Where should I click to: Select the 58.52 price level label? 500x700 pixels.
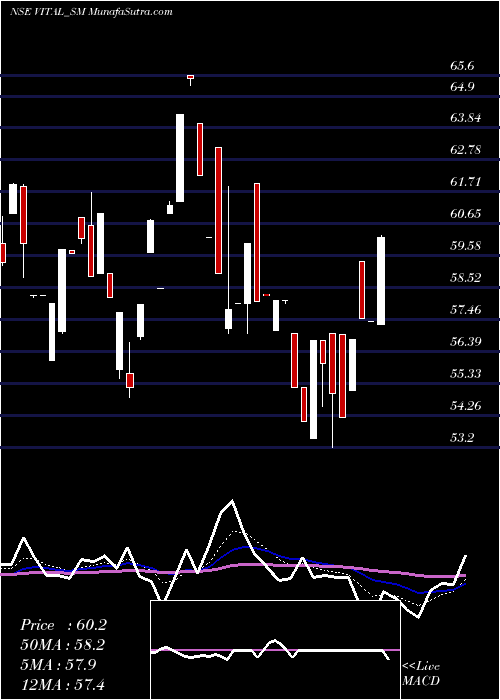click(x=466, y=277)
